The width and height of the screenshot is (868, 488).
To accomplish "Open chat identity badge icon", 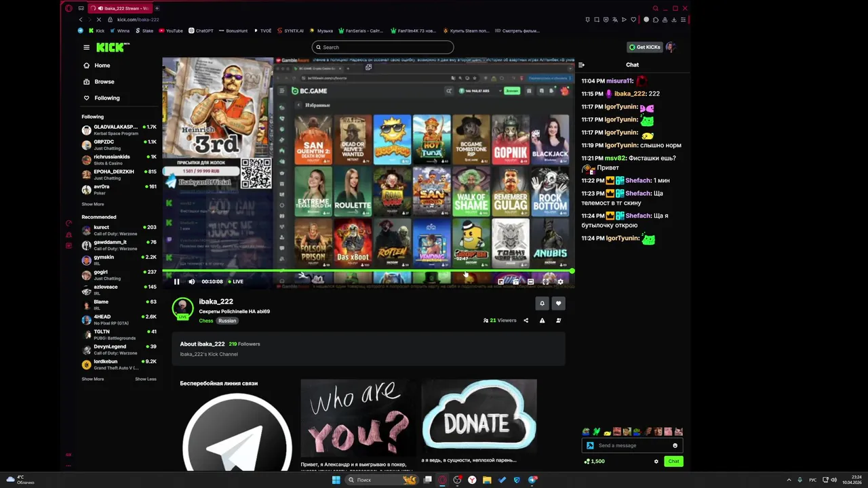I will click(590, 445).
